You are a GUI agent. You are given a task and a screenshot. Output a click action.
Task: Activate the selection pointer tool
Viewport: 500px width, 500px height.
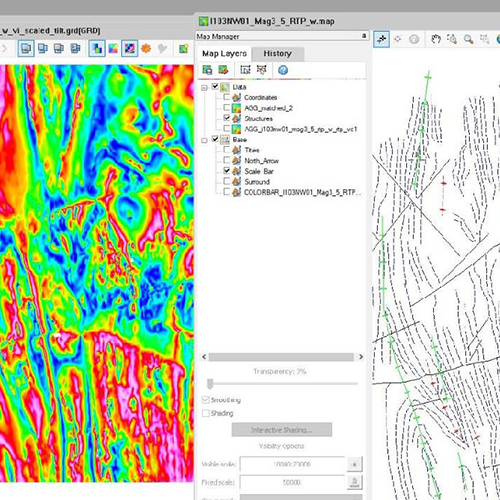[381, 39]
